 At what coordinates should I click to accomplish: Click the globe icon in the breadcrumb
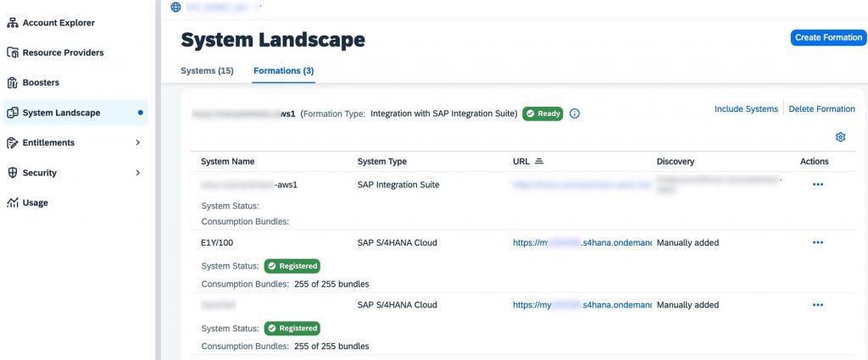(175, 7)
